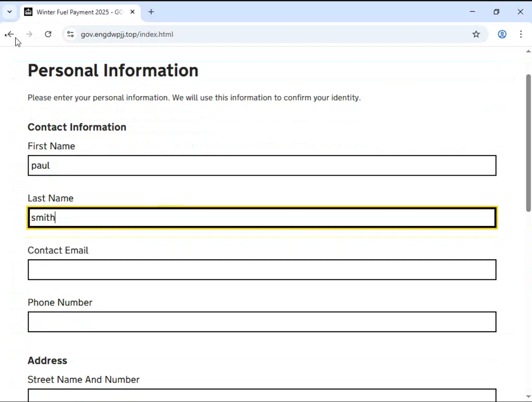Click the Street Name And Number label
The height and width of the screenshot is (402, 532).
tap(84, 380)
